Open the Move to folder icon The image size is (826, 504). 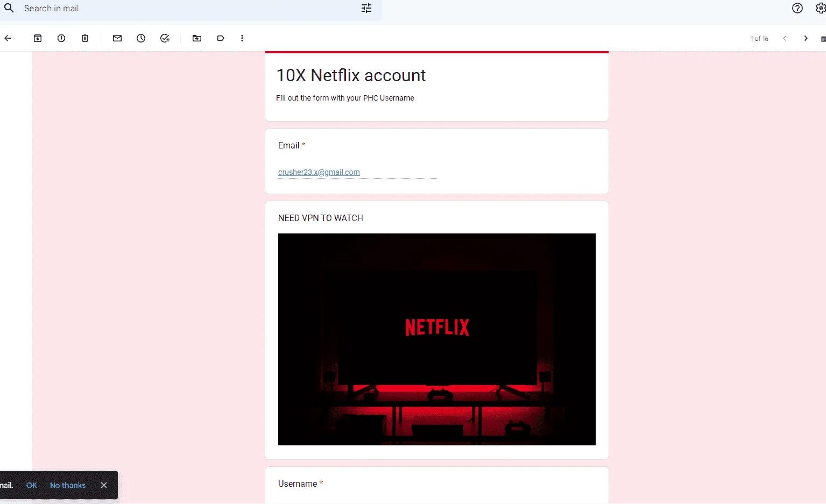tap(197, 38)
